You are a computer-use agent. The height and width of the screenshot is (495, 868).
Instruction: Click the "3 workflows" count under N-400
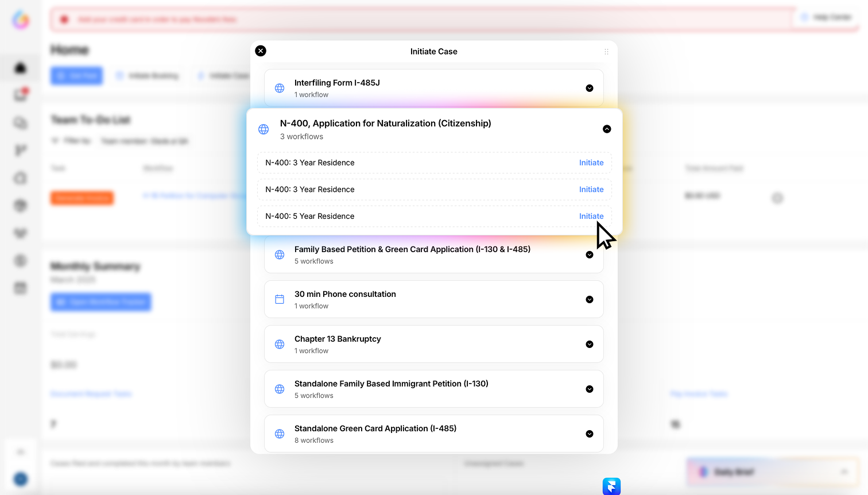(x=301, y=137)
